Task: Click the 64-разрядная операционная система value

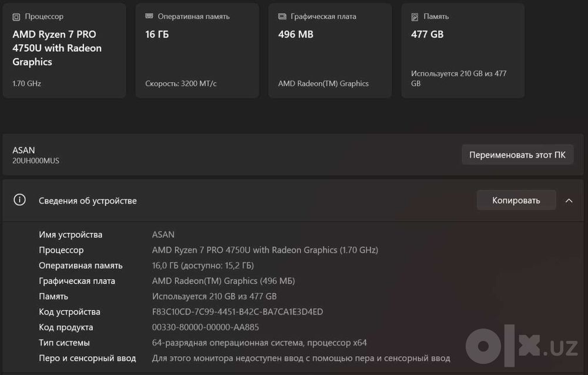Action: (259, 342)
